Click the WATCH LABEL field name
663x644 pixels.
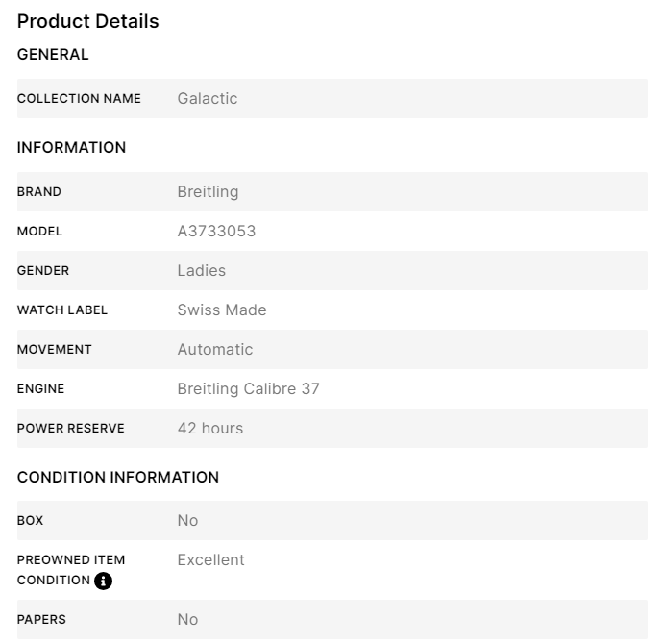(62, 310)
